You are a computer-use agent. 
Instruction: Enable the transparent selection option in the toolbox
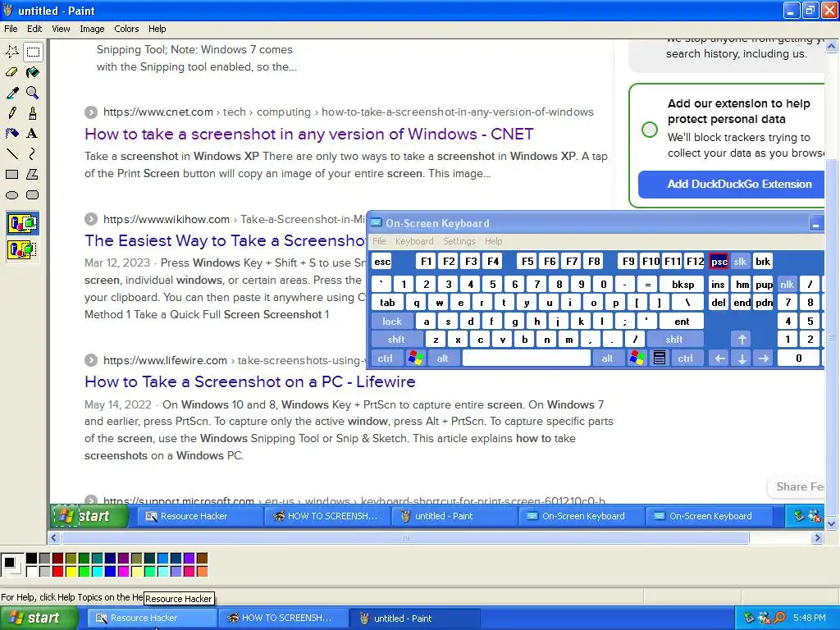(x=22, y=249)
